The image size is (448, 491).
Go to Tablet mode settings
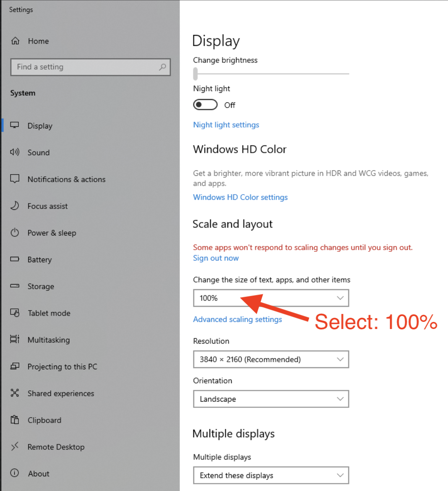[x=49, y=313]
